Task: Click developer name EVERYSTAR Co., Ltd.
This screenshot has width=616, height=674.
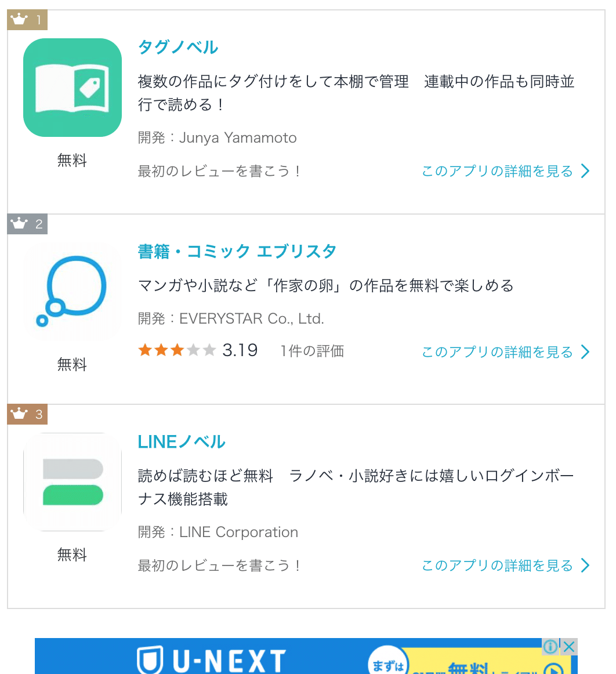Action: coord(252,318)
